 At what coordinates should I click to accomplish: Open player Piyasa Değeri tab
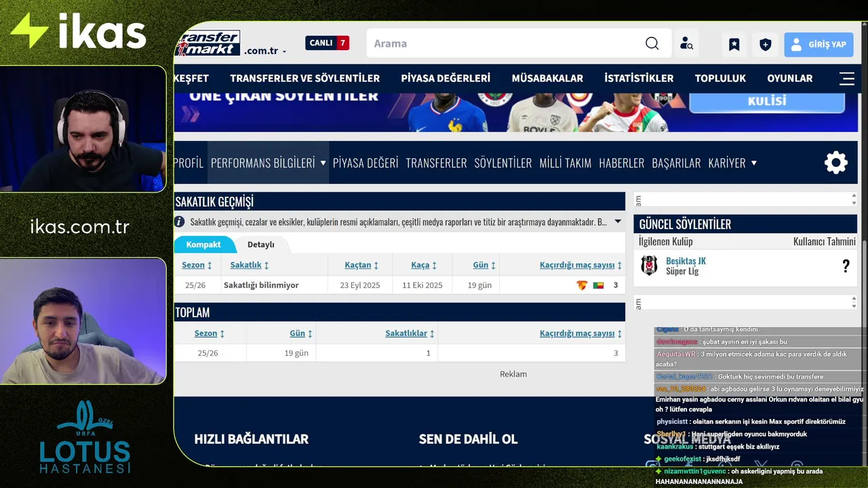coord(366,163)
